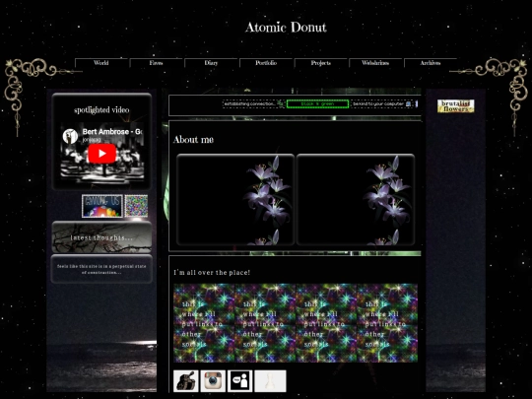Click the Atomic Donut site title
The height and width of the screenshot is (399, 532).
286,28
